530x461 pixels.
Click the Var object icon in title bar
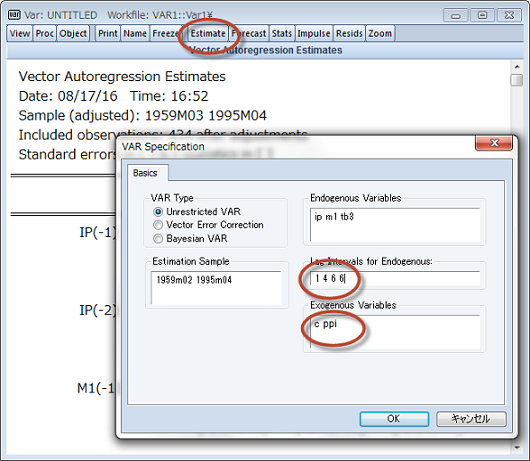[14, 15]
